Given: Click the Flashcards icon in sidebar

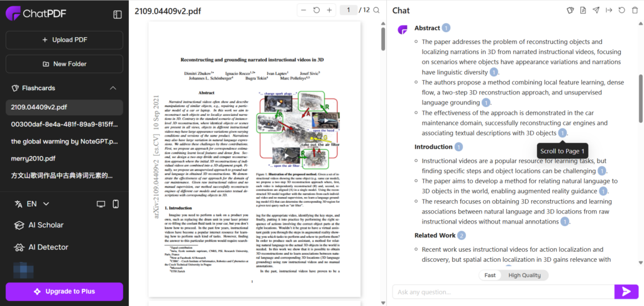Looking at the screenshot, I should tap(16, 88).
